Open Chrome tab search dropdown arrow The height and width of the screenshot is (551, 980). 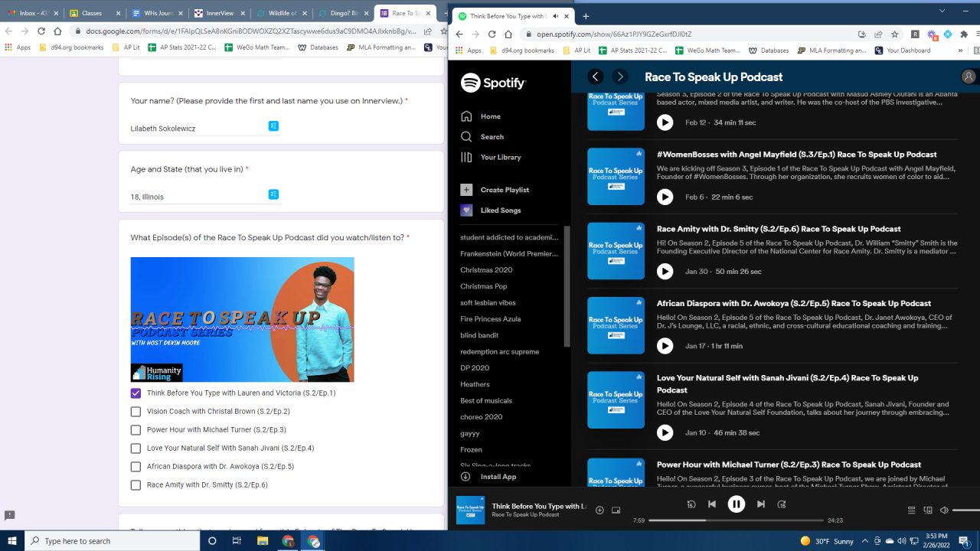942,11
